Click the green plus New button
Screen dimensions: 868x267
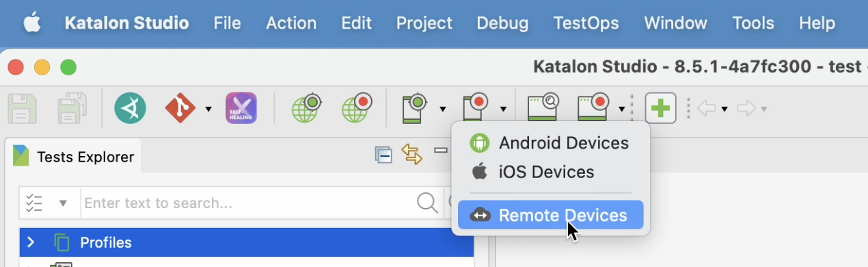coord(660,108)
